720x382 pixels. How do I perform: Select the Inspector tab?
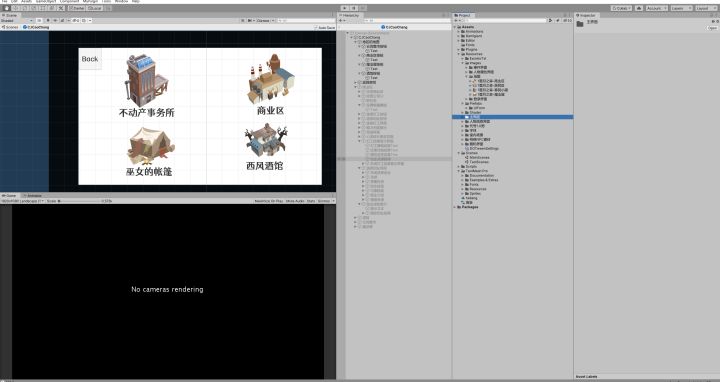(586, 15)
